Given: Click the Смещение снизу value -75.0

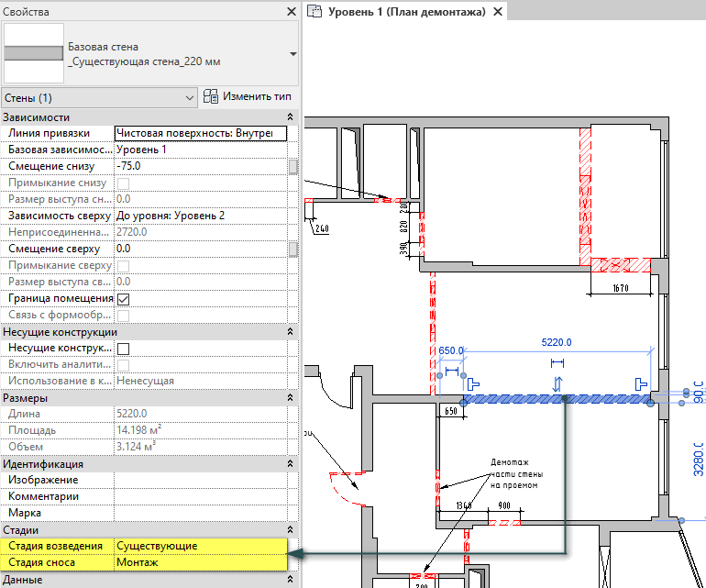Looking at the screenshot, I should (x=201, y=166).
